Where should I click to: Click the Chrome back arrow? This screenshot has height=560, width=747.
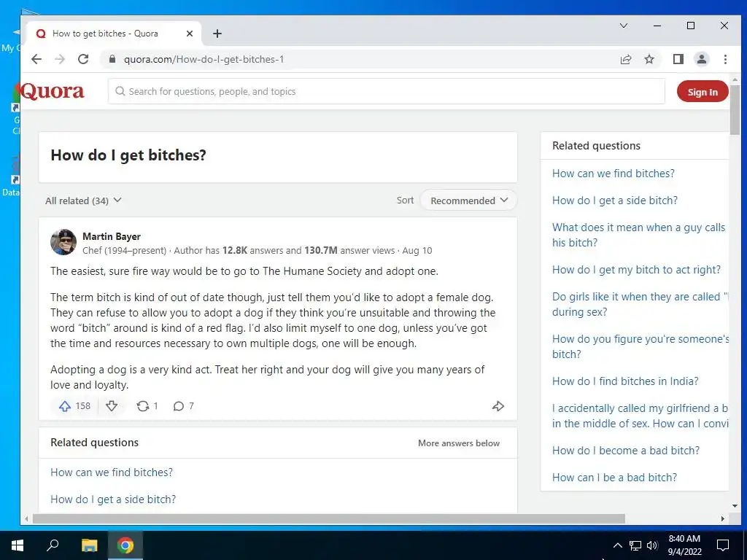pyautogui.click(x=36, y=59)
